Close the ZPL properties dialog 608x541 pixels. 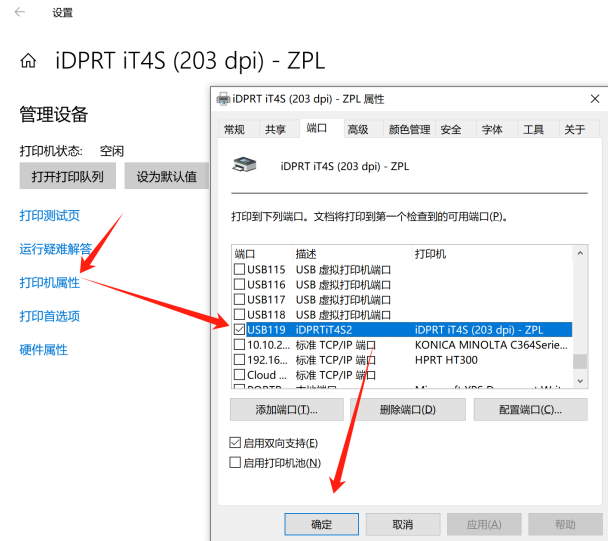(595, 99)
